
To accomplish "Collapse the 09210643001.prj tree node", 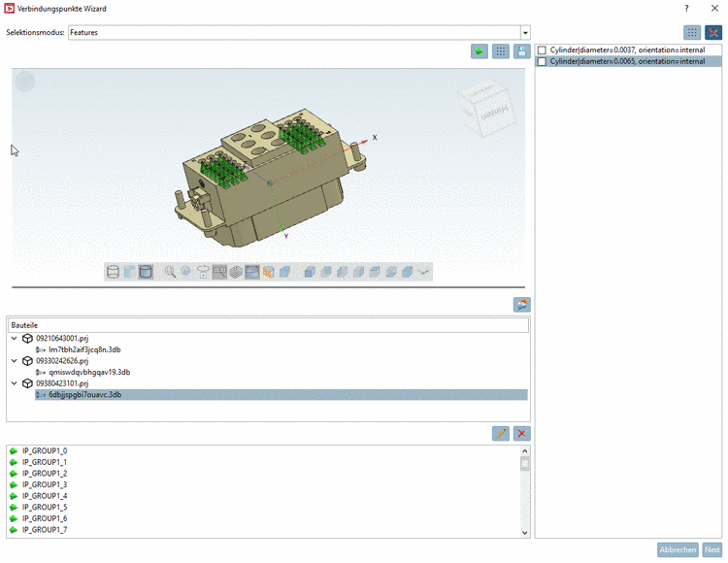I will (15, 339).
